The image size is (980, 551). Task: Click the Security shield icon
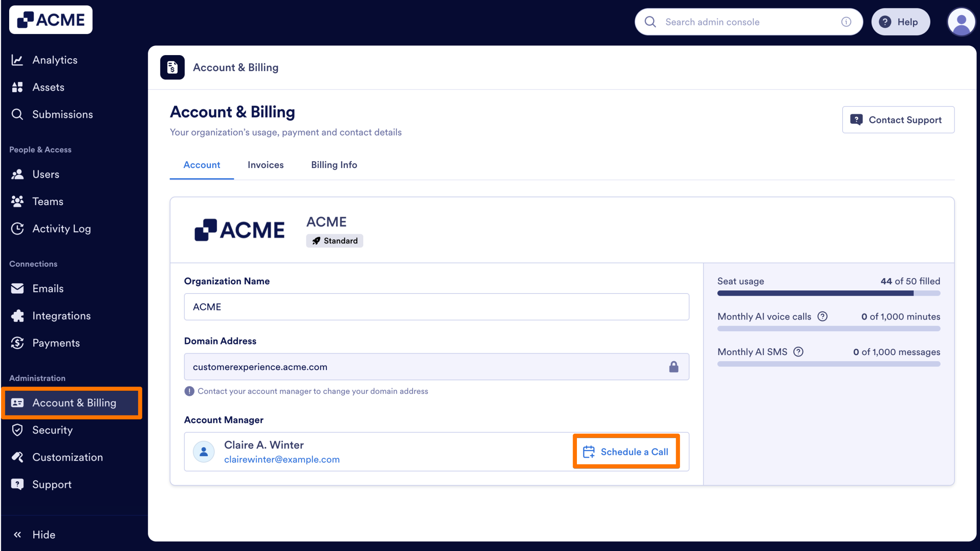point(17,430)
